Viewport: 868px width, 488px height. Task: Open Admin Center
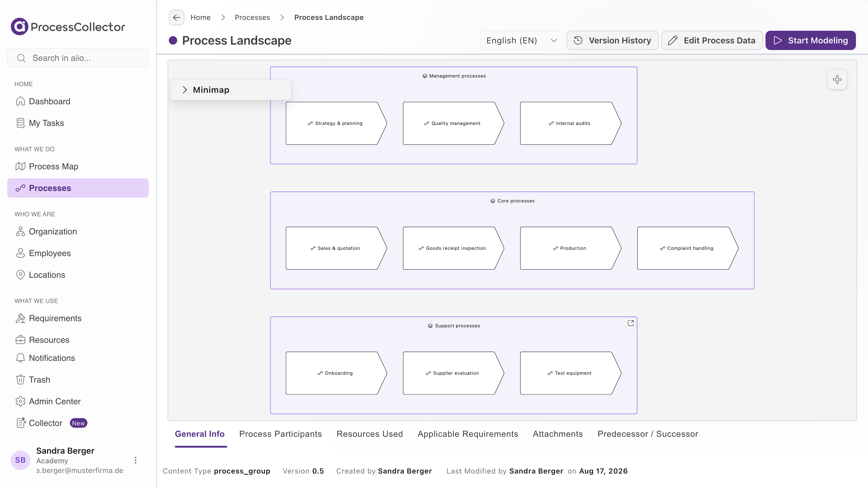[x=78, y=401]
